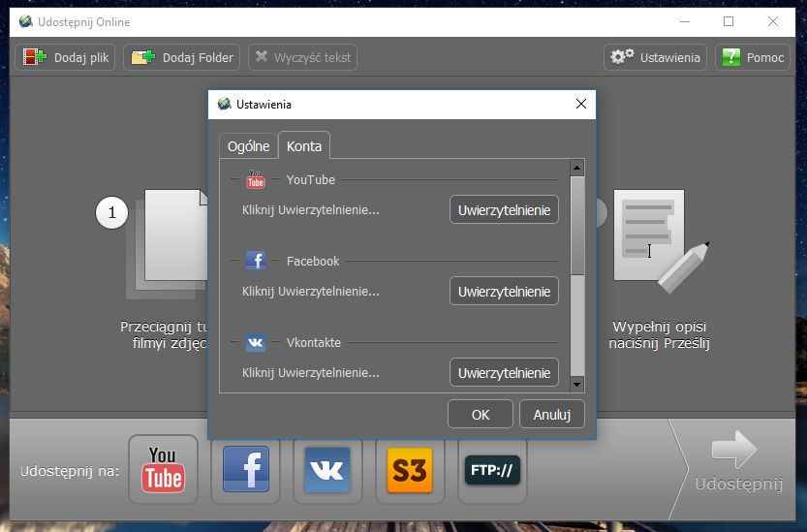
Task: Click the Facebook section label
Action: 313,261
